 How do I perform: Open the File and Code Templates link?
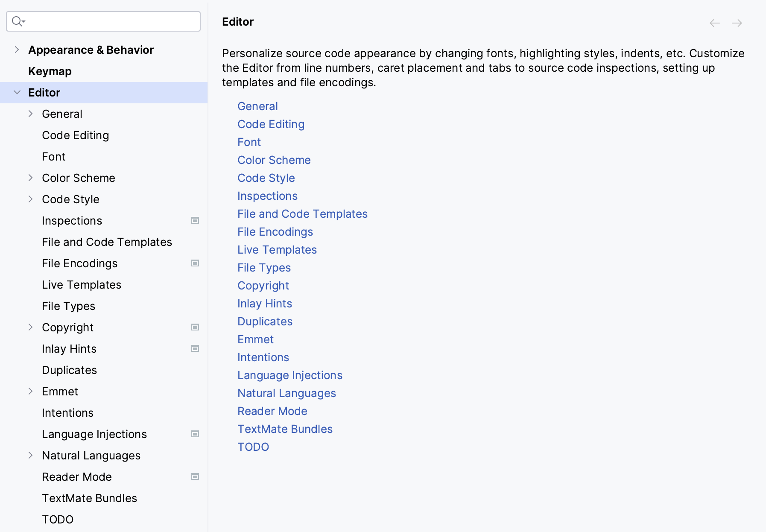click(302, 214)
